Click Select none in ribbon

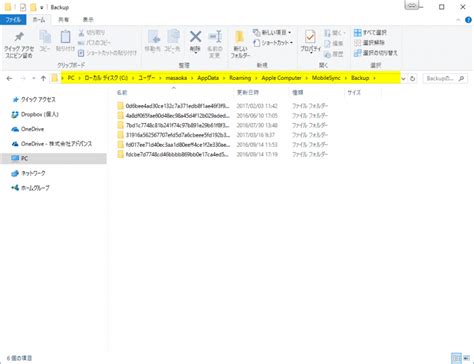click(x=369, y=43)
